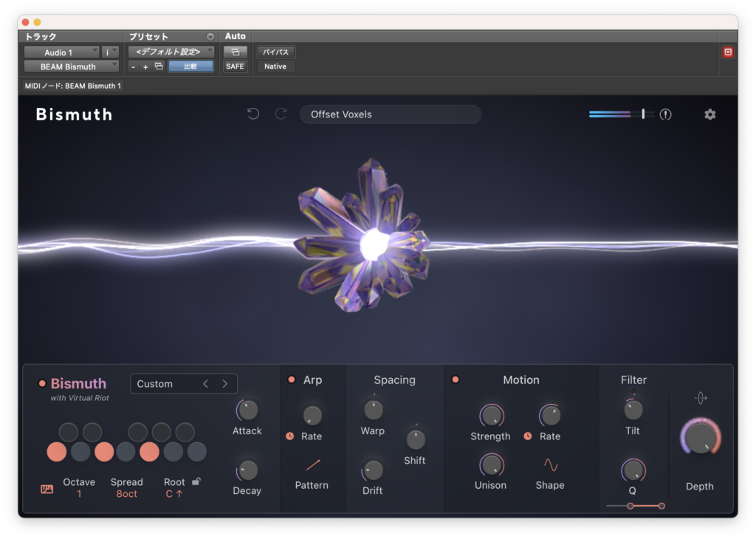Screen dimensions: 756x539
Task: Toggle the fifth lower-row piano key
Action: [149, 452]
